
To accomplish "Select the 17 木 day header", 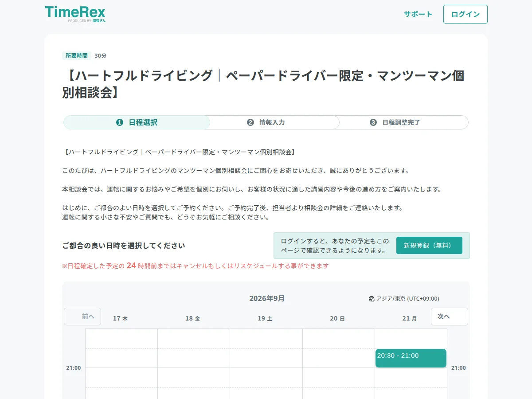I will tap(121, 318).
